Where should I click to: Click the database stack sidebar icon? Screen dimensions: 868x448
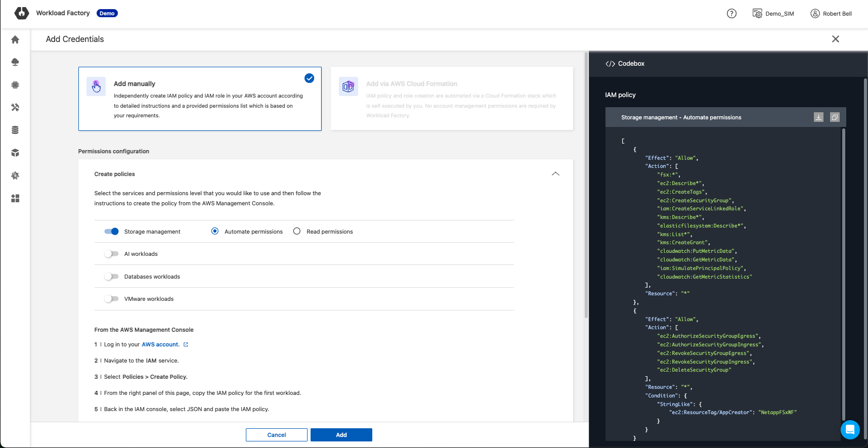click(x=15, y=130)
